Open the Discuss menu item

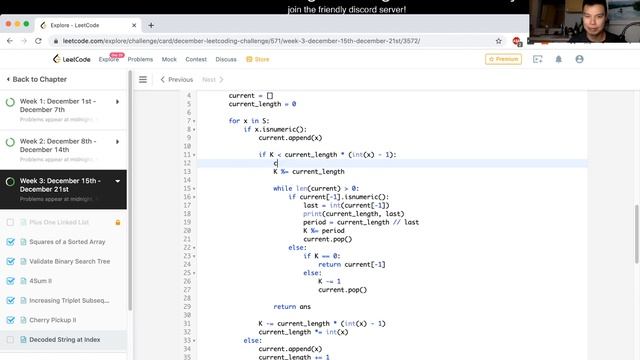point(226,59)
